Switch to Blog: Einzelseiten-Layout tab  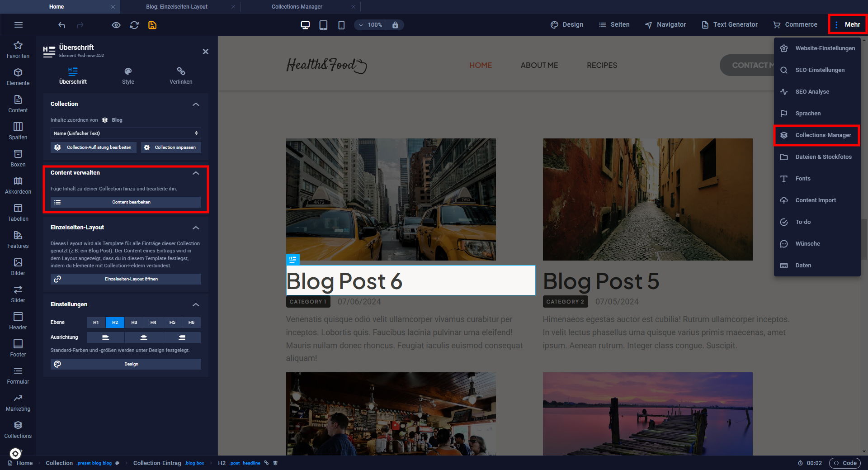(x=177, y=7)
